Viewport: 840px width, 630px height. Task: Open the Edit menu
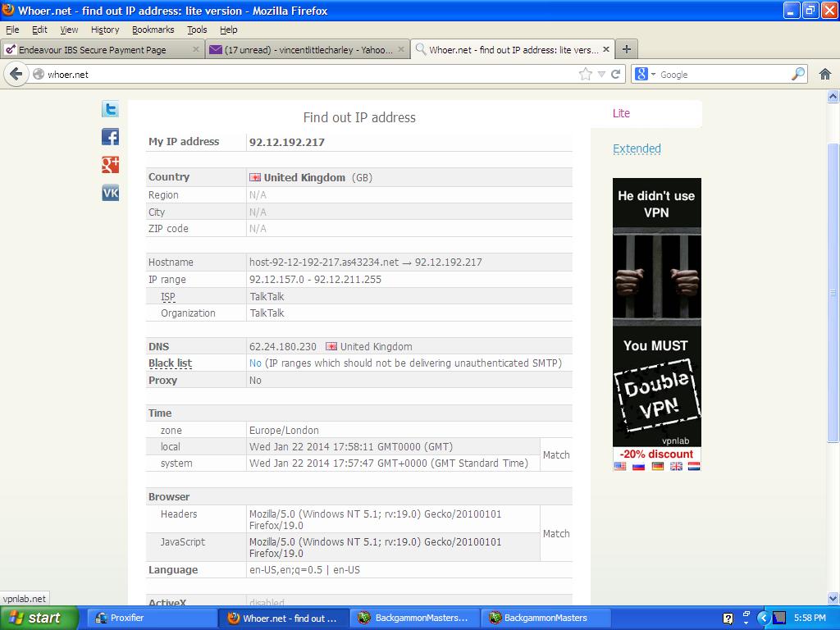39,30
